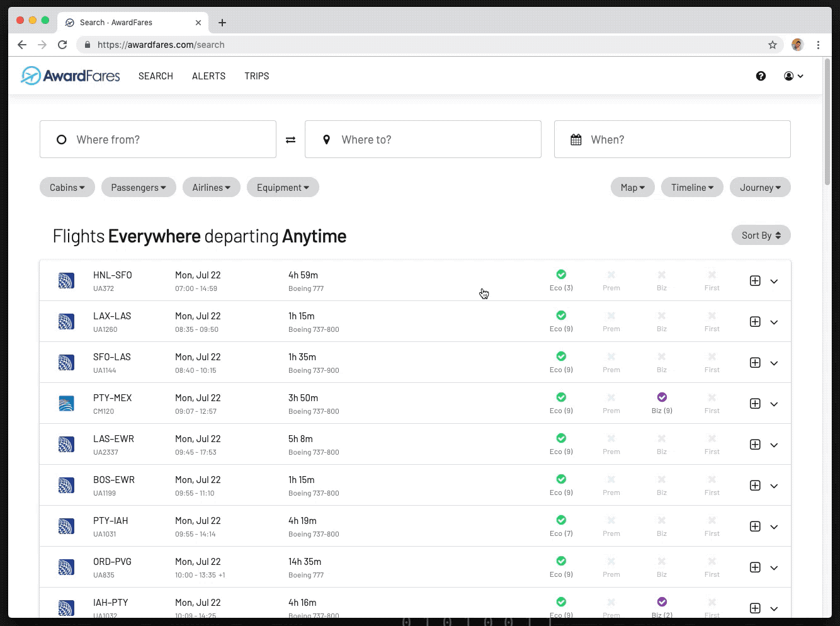Add SFO-LAS flight with plus icon
The image size is (840, 626).
pos(755,363)
